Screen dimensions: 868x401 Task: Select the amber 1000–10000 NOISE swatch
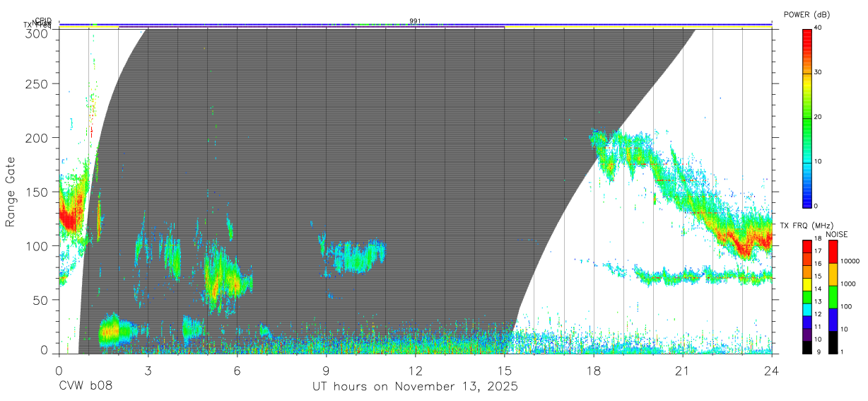click(833, 274)
